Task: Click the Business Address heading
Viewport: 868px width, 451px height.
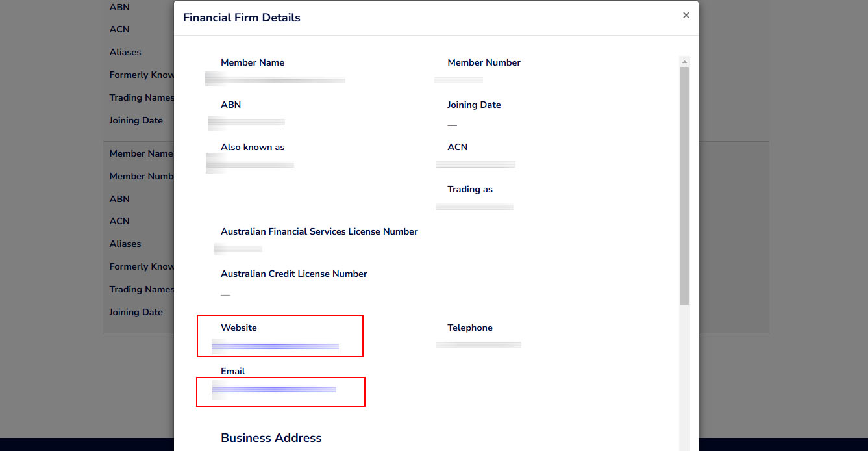Action: click(271, 437)
